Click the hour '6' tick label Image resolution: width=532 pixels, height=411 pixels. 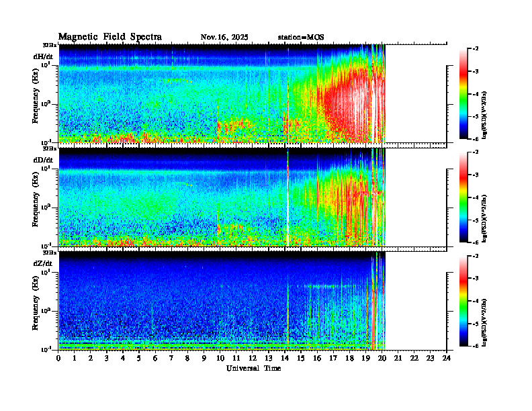[x=155, y=359]
